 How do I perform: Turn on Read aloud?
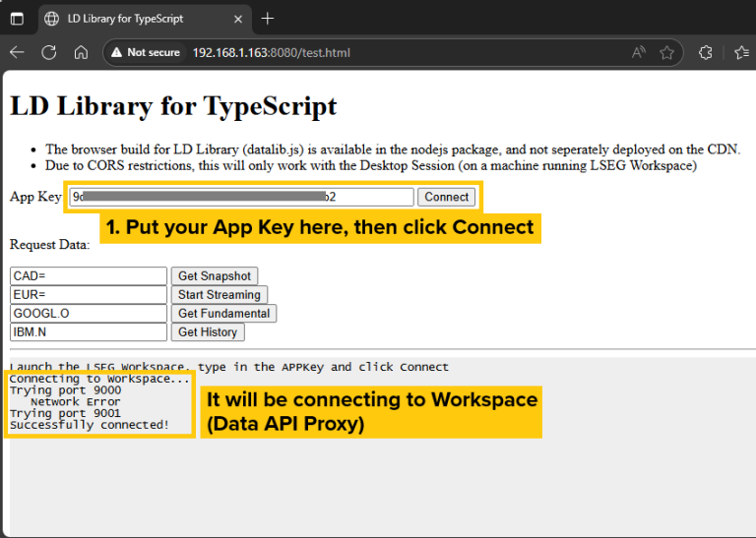tap(639, 52)
